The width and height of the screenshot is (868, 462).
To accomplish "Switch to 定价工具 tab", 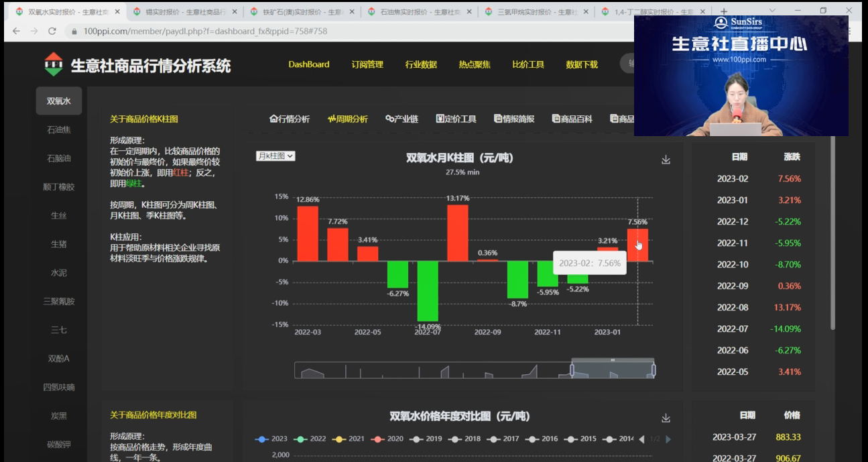I will coord(456,119).
